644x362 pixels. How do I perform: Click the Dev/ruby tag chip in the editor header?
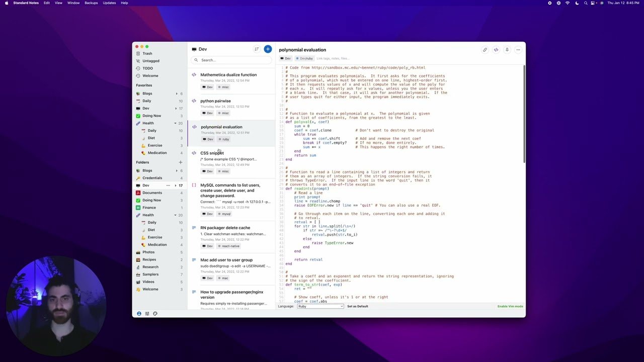[x=304, y=58]
